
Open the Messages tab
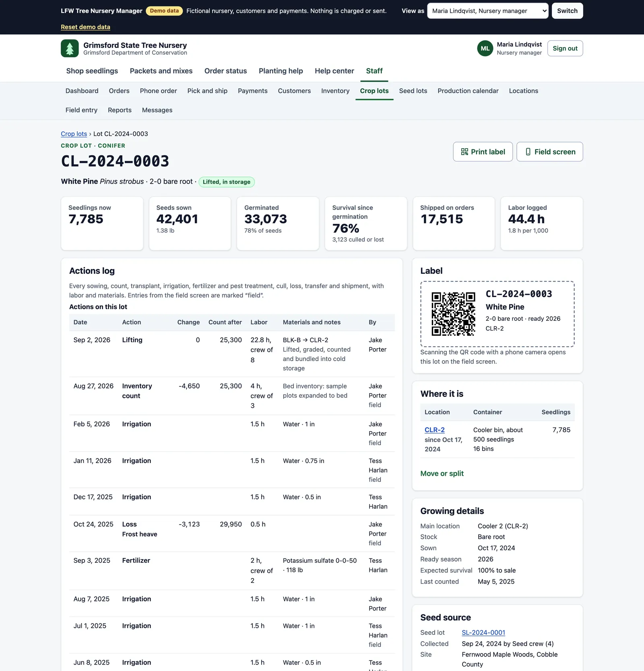point(157,110)
